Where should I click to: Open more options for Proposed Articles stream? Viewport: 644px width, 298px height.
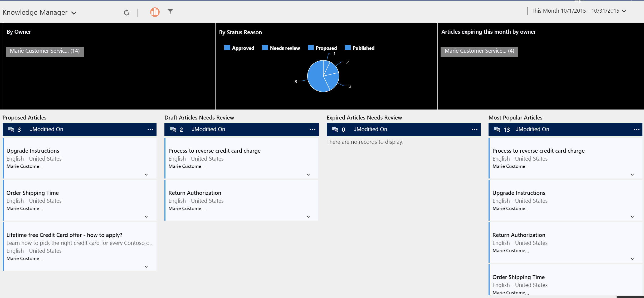[x=150, y=129]
